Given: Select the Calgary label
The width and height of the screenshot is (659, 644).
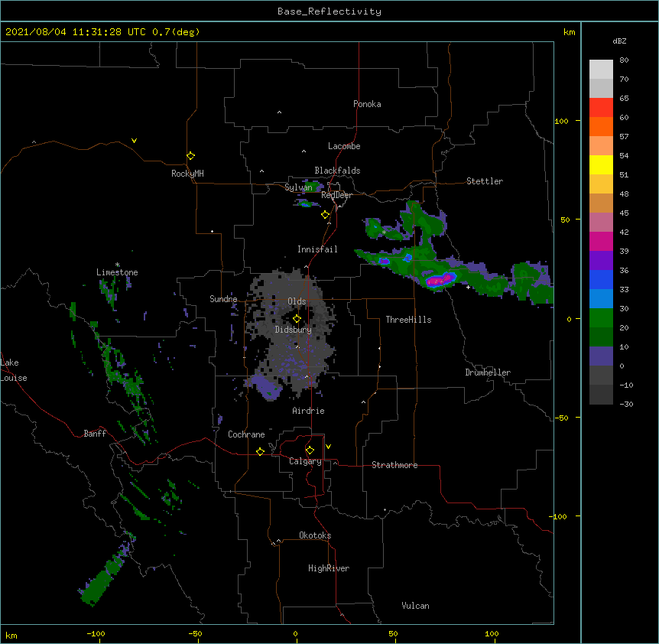Looking at the screenshot, I should [x=305, y=461].
